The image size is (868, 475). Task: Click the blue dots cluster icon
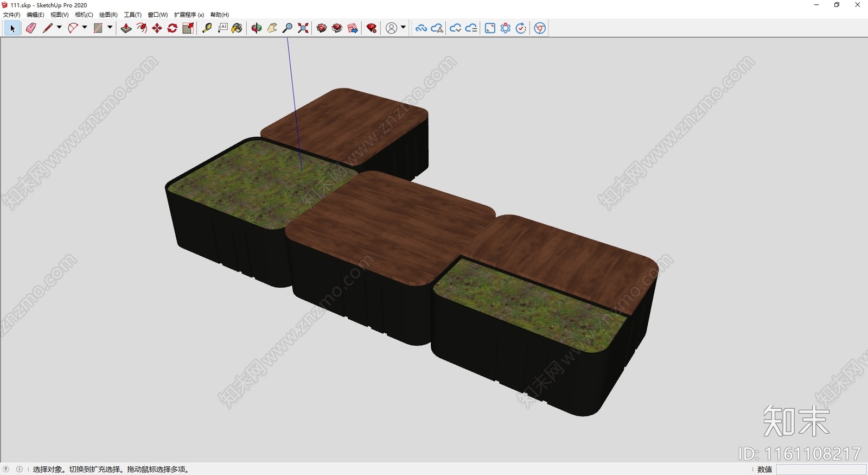[506, 28]
